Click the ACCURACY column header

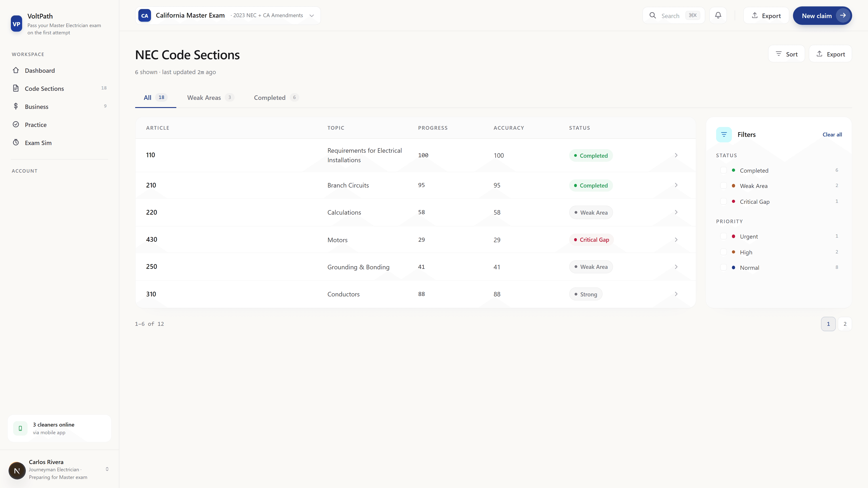[x=508, y=128]
